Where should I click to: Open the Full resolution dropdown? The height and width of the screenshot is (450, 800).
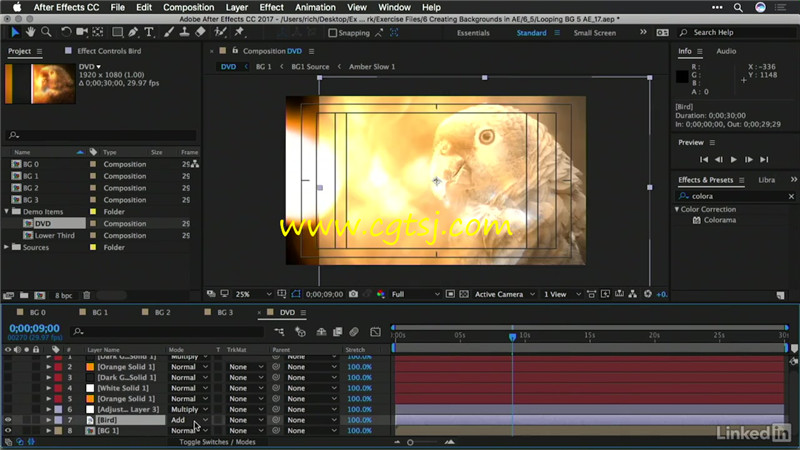click(415, 294)
